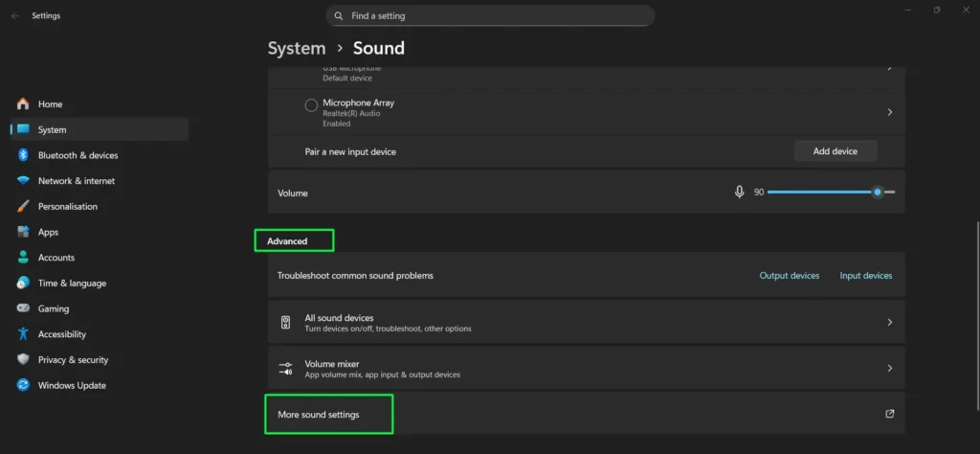
Task: Open More sound settings
Action: point(587,414)
